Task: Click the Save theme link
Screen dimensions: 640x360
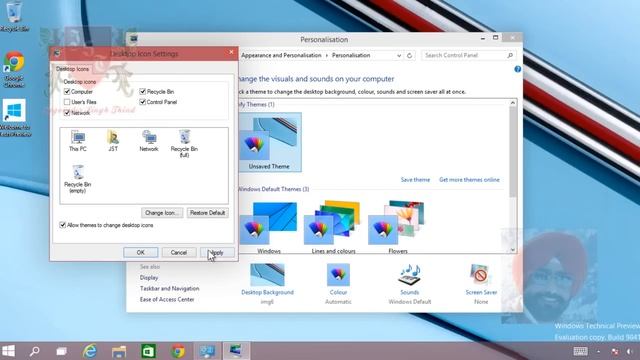Action: point(415,180)
